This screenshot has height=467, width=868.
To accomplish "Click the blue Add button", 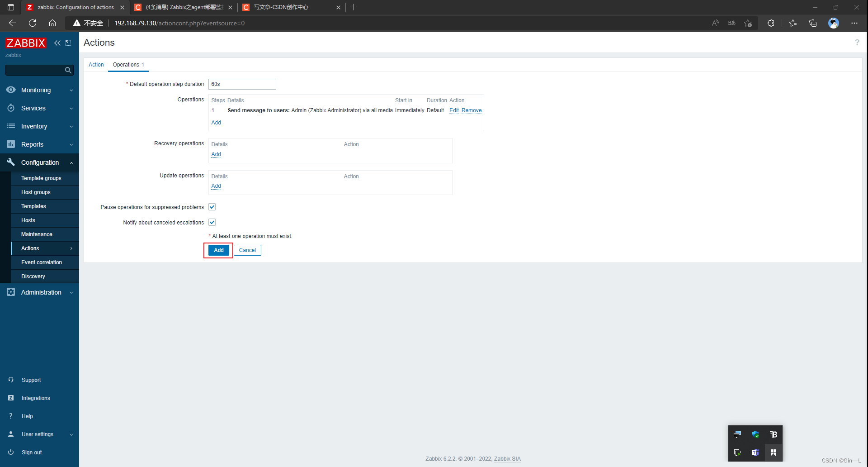I will click(219, 250).
